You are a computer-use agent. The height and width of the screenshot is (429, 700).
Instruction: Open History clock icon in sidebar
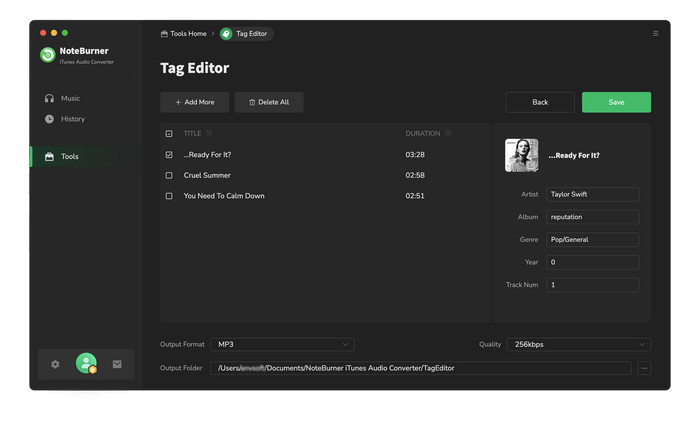point(49,119)
